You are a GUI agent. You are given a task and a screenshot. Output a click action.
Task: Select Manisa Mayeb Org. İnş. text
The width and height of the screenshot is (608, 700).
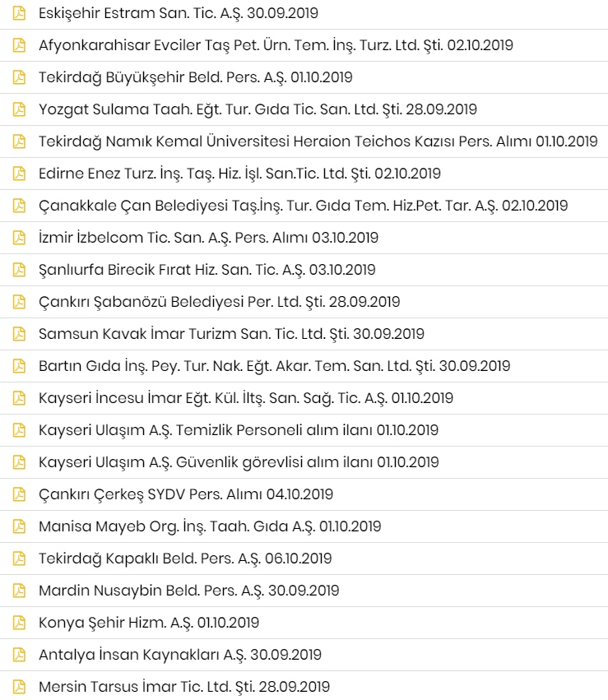point(210,526)
